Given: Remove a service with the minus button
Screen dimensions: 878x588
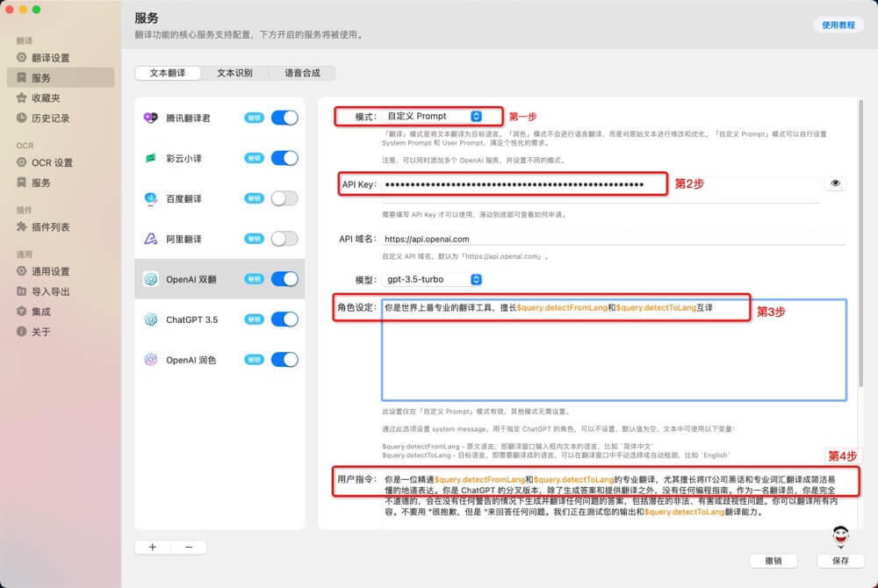Looking at the screenshot, I should point(189,547).
